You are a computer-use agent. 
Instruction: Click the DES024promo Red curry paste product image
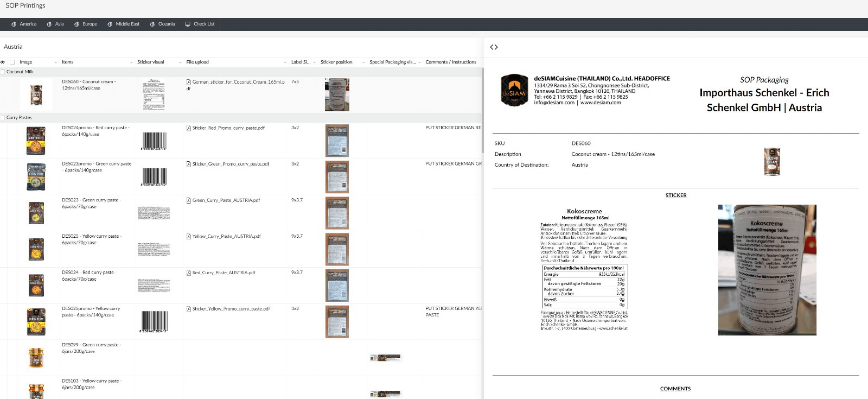click(x=36, y=141)
